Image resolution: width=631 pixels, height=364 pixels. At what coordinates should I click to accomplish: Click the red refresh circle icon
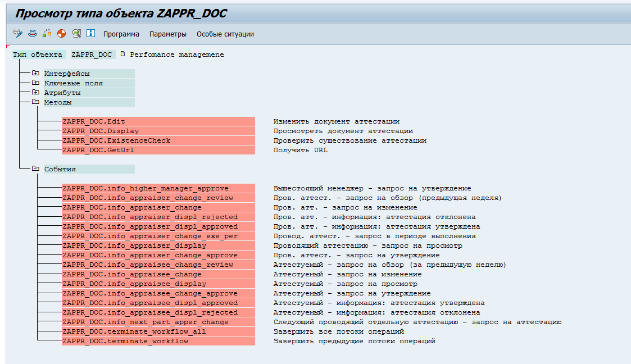(x=61, y=34)
